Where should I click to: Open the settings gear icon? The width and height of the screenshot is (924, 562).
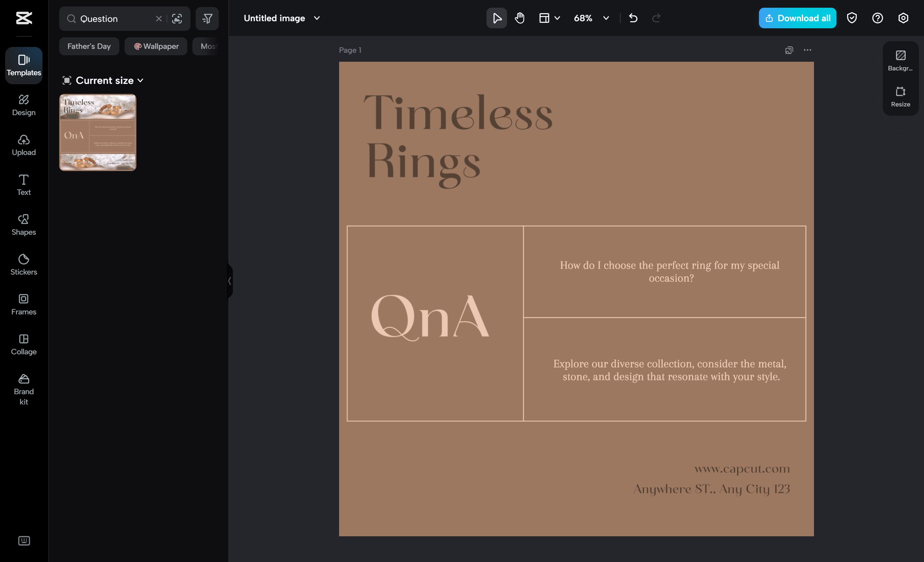coord(903,18)
